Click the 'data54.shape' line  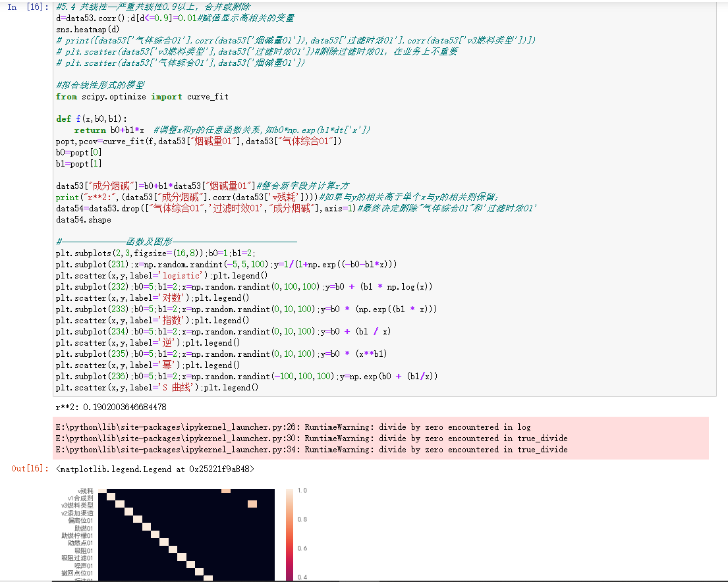[x=84, y=219]
